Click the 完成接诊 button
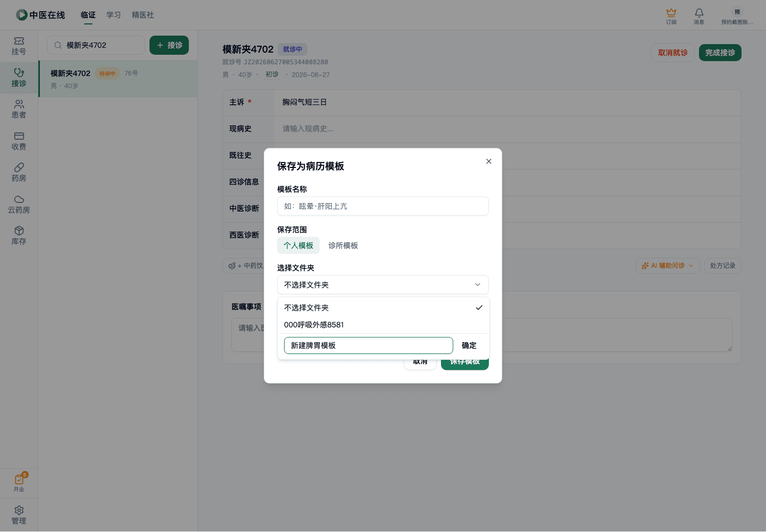The image size is (766, 532). point(720,53)
